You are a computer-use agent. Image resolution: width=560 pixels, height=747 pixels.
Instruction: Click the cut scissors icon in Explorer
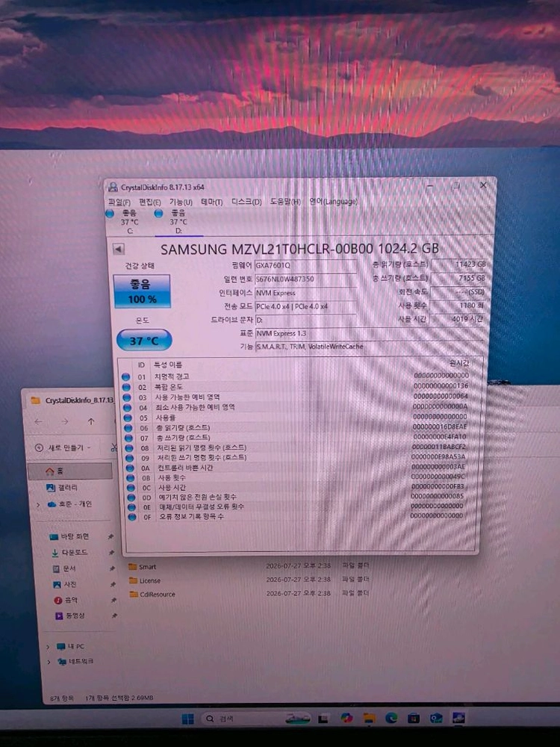pos(113,447)
